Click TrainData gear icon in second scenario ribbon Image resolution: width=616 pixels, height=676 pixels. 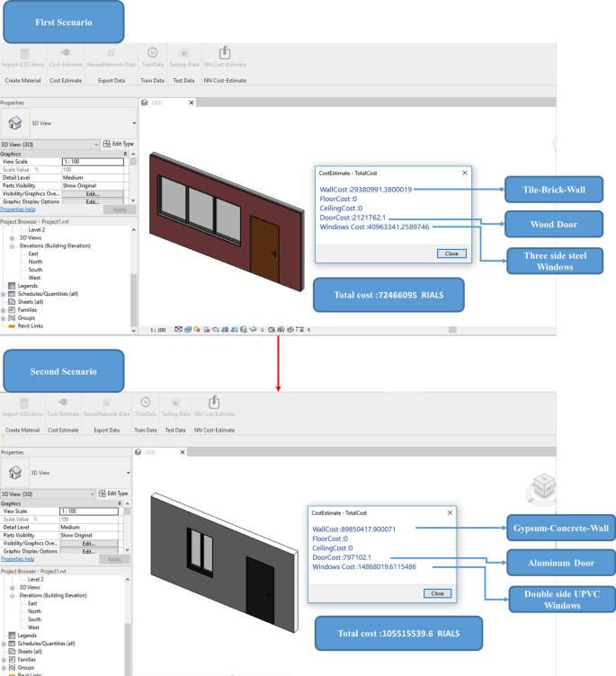(146, 402)
